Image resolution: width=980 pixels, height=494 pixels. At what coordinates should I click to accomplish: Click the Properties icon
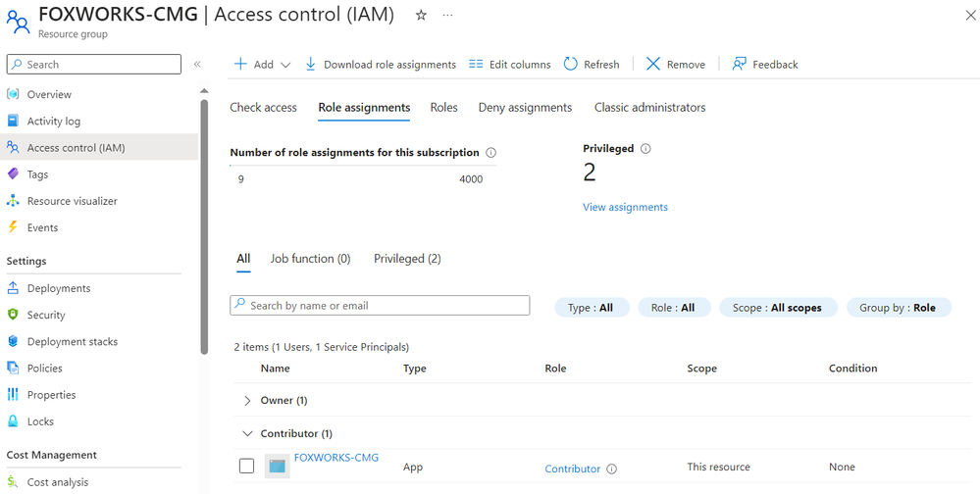13,395
